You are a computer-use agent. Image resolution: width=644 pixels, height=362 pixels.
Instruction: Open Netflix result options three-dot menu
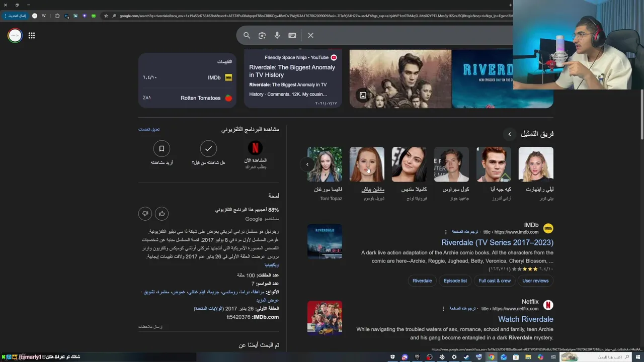point(443,309)
